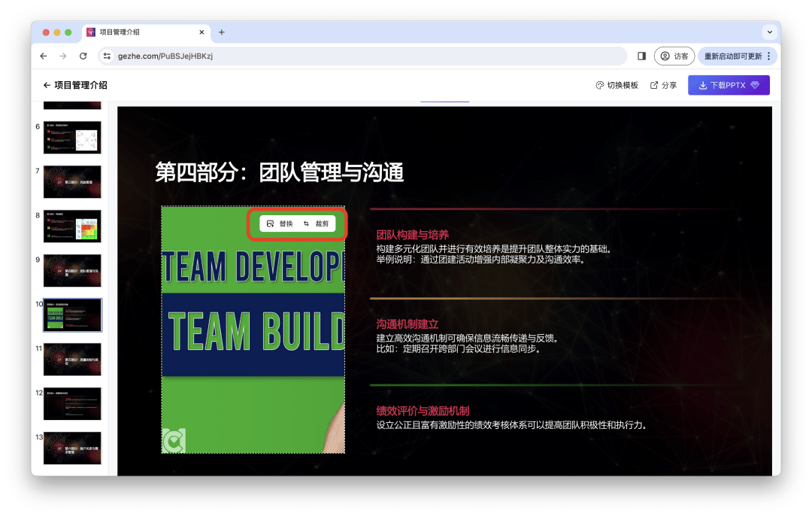Reload the page with the refresh icon
Viewport: 812px width, 517px height.
pyautogui.click(x=83, y=56)
